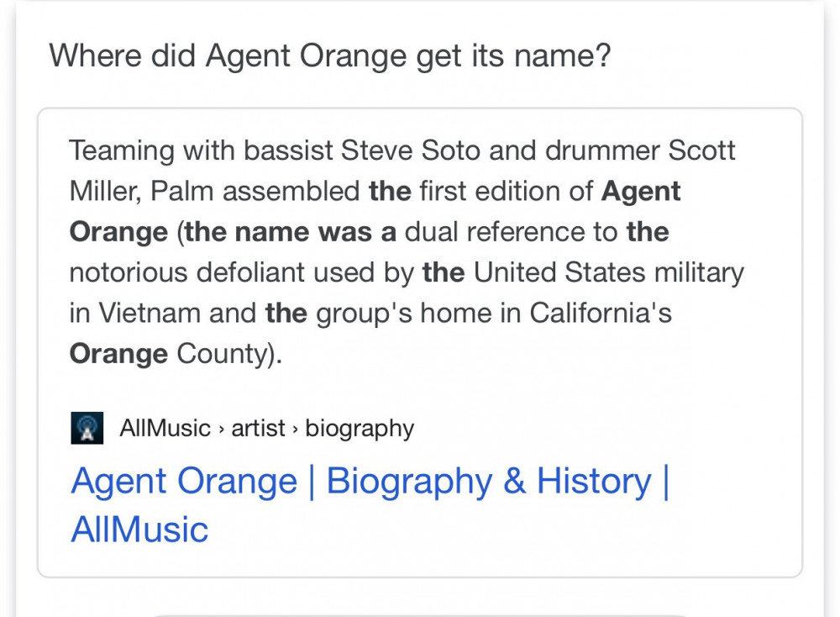
Task: Click the 'AllMusic' breadcrumb source name
Action: [x=165, y=429]
